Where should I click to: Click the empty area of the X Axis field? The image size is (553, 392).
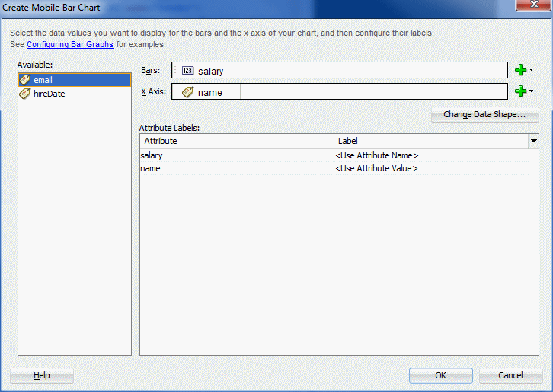[x=374, y=91]
